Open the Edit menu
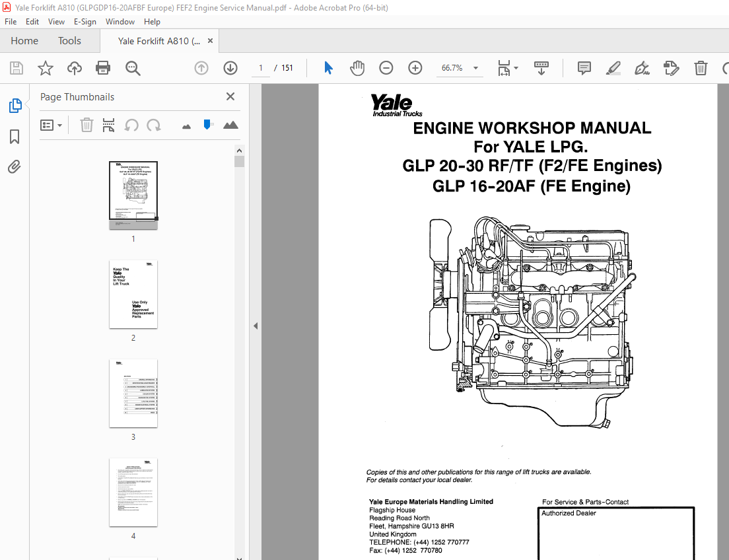 coord(32,21)
